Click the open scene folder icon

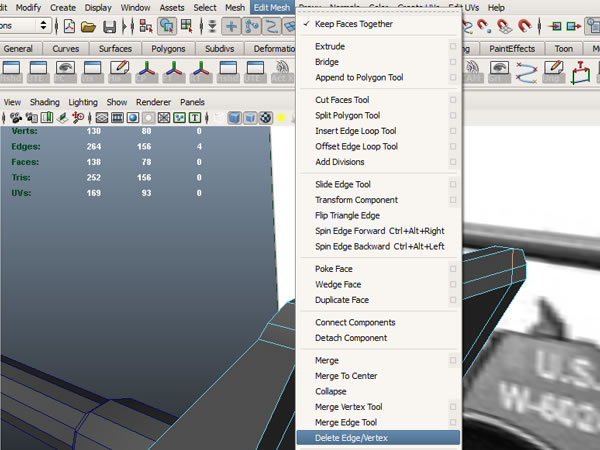90,26
